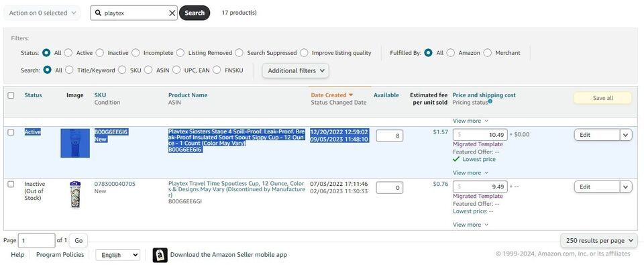This screenshot has height=265, width=644.
Task: Click Migrated Template link in Sipsters row
Action: pos(478,144)
